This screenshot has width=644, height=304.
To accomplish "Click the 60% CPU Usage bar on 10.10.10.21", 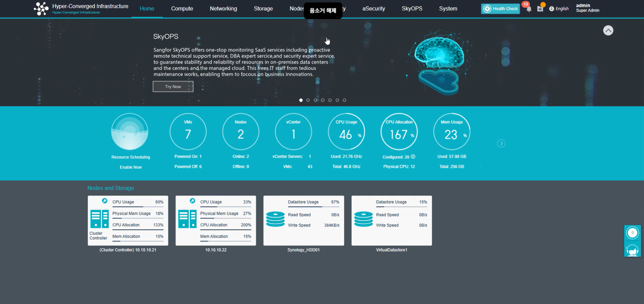I will click(x=138, y=207).
